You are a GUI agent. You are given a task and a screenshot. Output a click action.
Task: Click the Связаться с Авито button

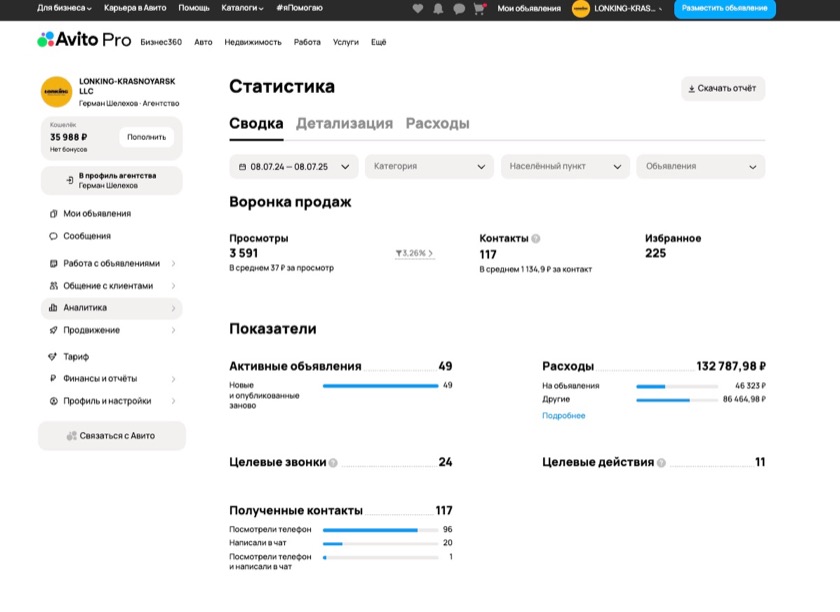pyautogui.click(x=111, y=436)
